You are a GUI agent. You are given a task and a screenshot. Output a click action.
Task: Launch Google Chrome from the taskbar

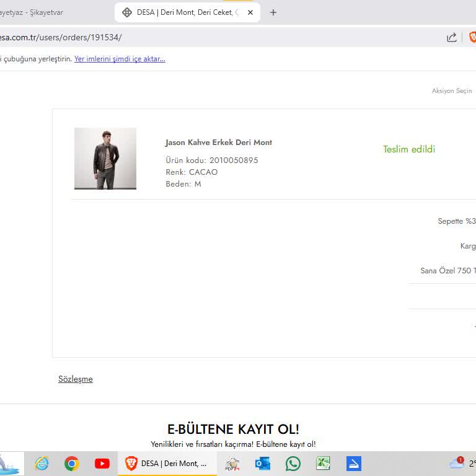72,463
